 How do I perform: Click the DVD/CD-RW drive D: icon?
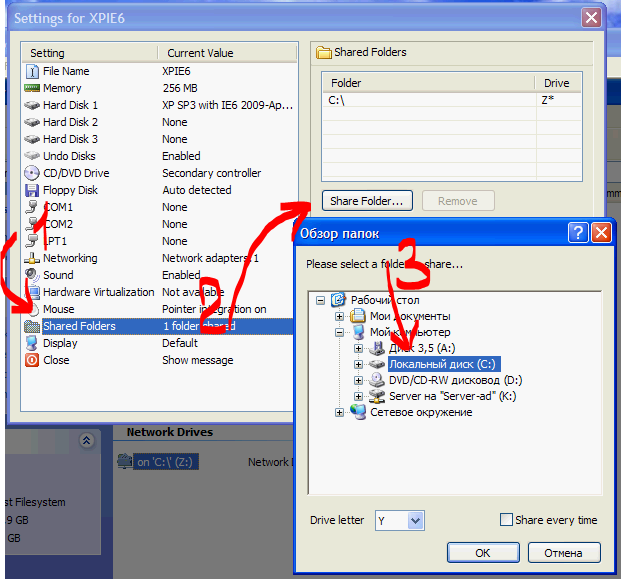coord(377,380)
